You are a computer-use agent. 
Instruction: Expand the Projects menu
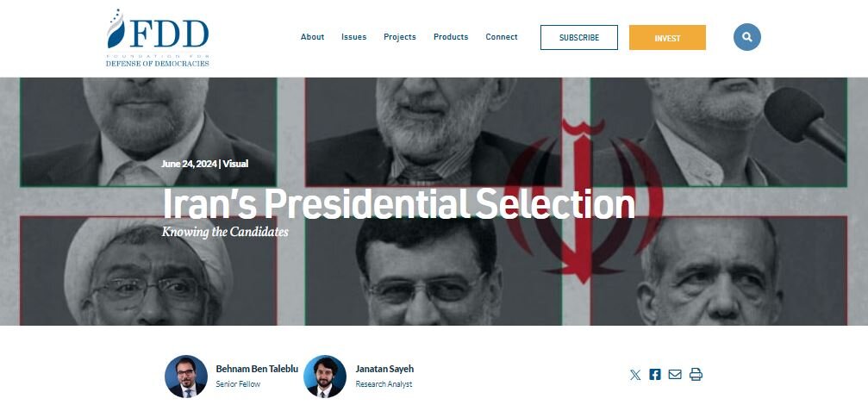tap(400, 37)
